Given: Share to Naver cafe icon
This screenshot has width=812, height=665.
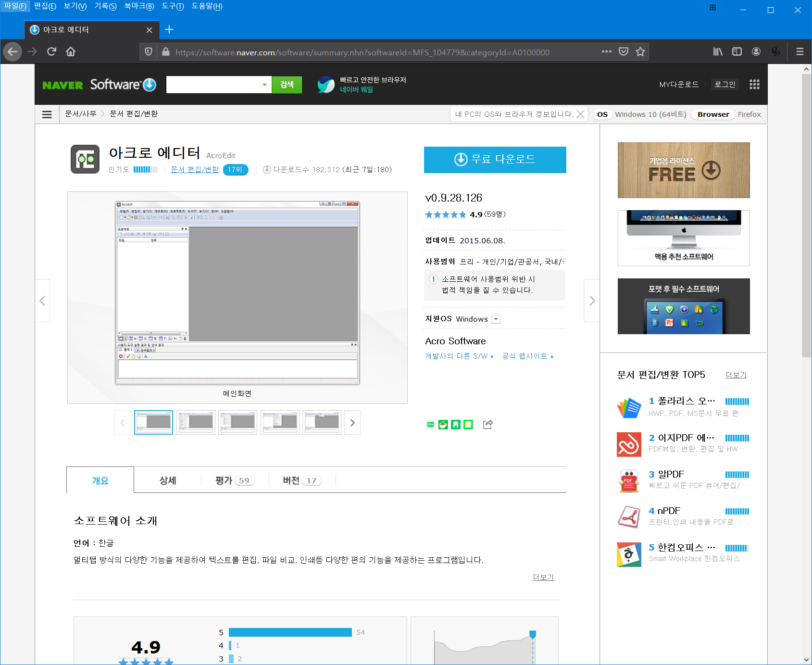Looking at the screenshot, I should pos(443,425).
